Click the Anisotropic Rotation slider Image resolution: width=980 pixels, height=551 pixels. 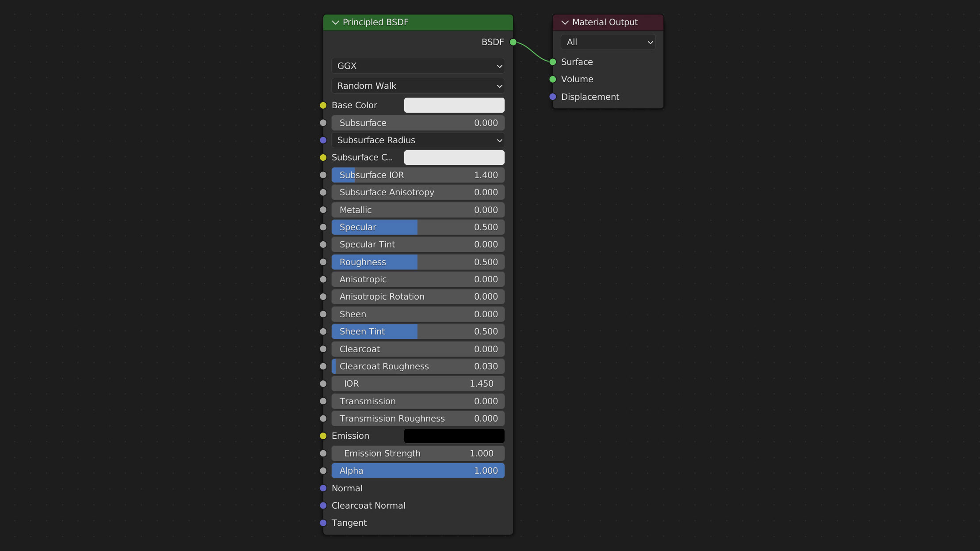(x=418, y=296)
